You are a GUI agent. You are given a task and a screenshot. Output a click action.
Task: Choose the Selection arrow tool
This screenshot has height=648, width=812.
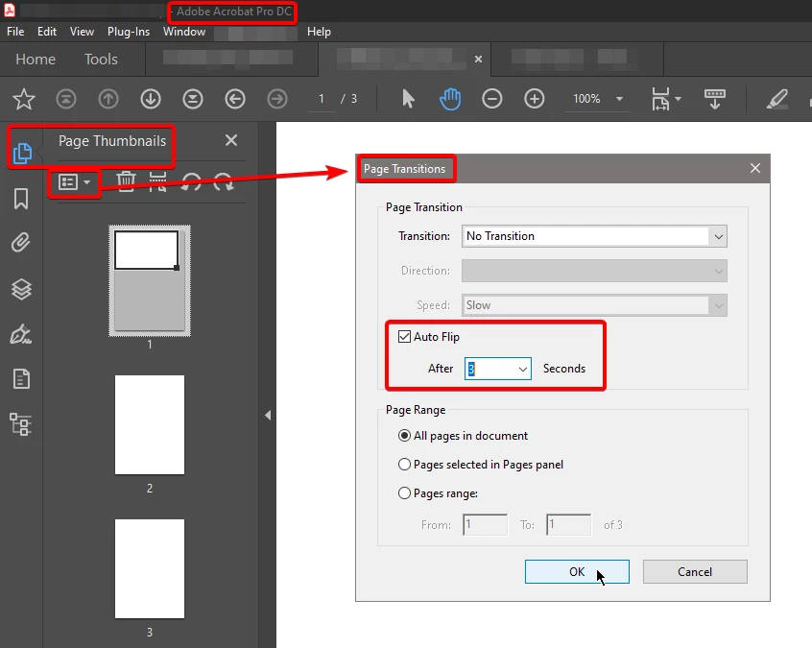pos(408,99)
